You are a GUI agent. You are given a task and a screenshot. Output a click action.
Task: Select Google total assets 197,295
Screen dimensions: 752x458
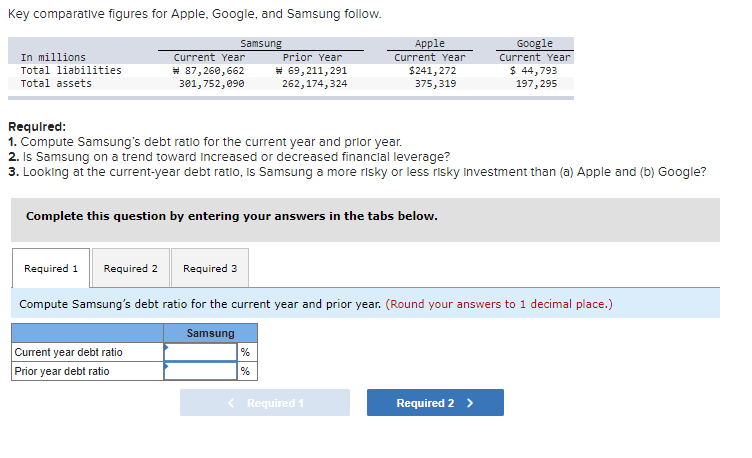coord(536,83)
